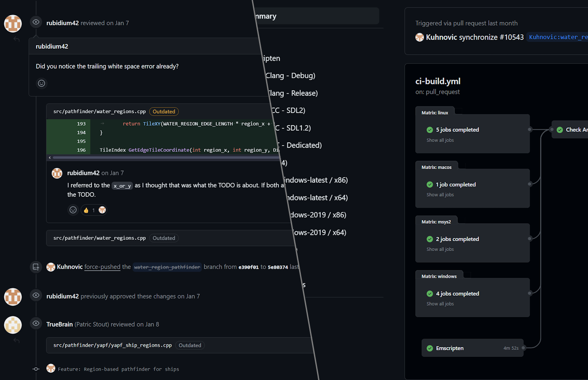Expand Show all jobs under Matrix: msys2

point(441,249)
